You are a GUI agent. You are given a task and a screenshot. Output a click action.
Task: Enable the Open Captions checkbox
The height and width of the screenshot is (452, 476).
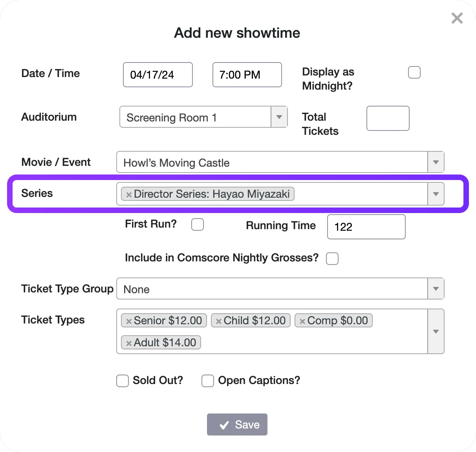click(x=208, y=381)
